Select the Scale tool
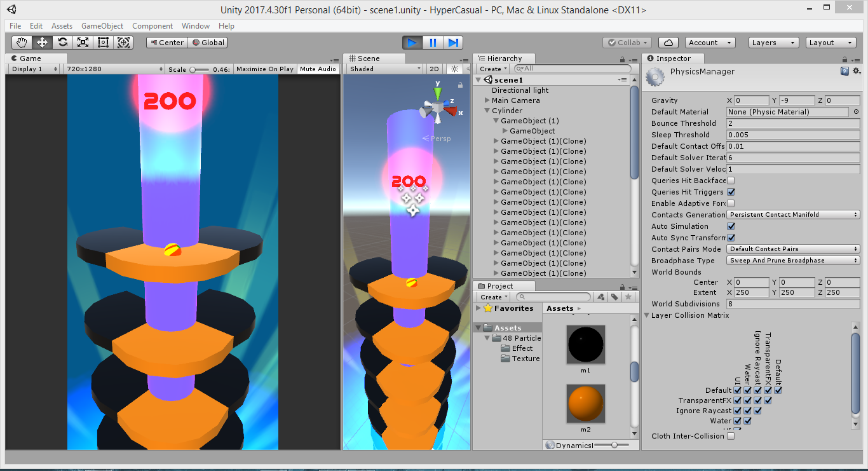 pos(83,43)
